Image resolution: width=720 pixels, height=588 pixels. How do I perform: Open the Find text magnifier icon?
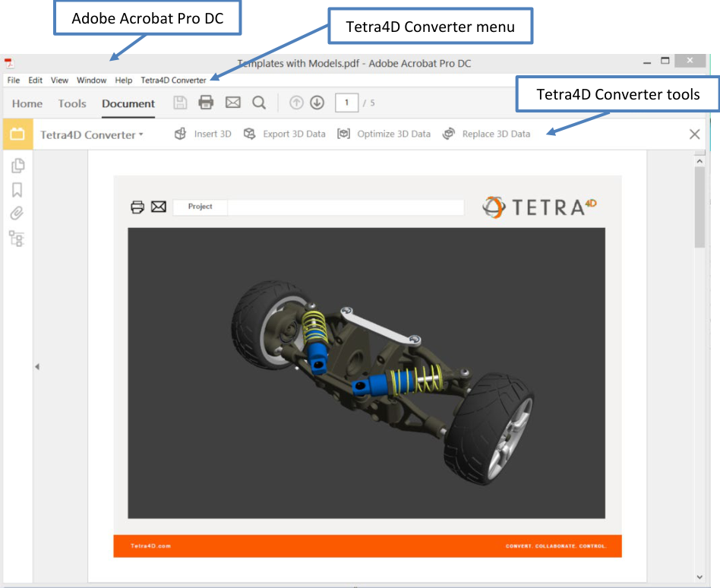pos(259,103)
